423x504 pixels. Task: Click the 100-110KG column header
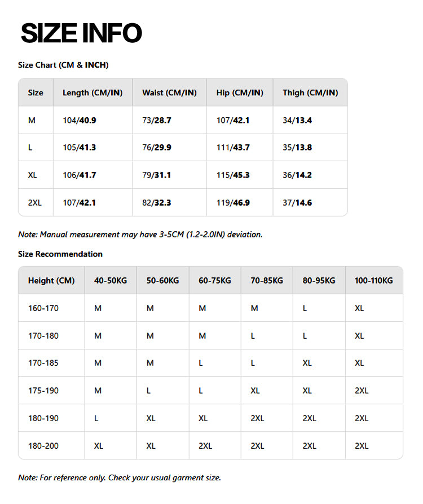tap(374, 280)
